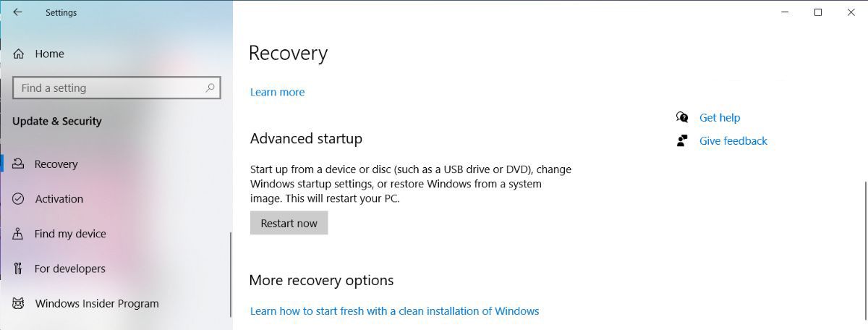Click the Activation checkmark icon
Screen dimensions: 868x330
point(19,199)
